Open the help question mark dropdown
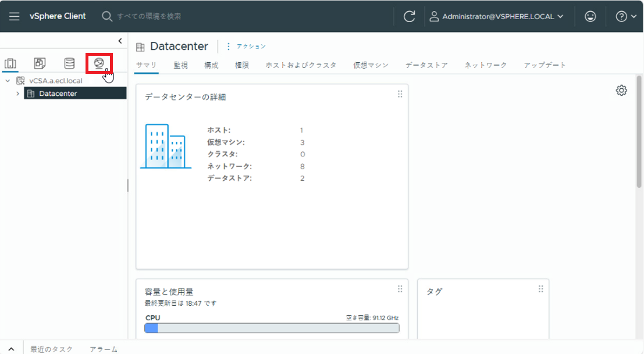The width and height of the screenshot is (644, 354). tap(626, 16)
